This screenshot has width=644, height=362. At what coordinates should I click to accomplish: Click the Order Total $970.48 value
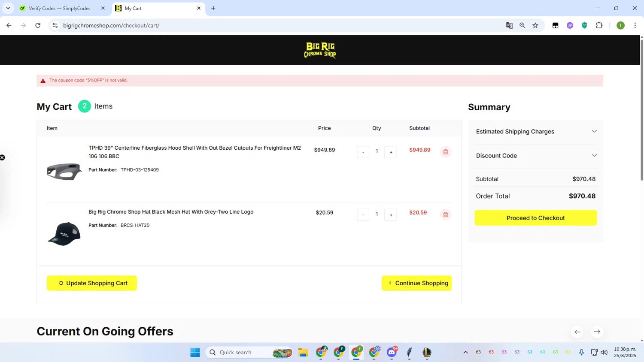(582, 196)
